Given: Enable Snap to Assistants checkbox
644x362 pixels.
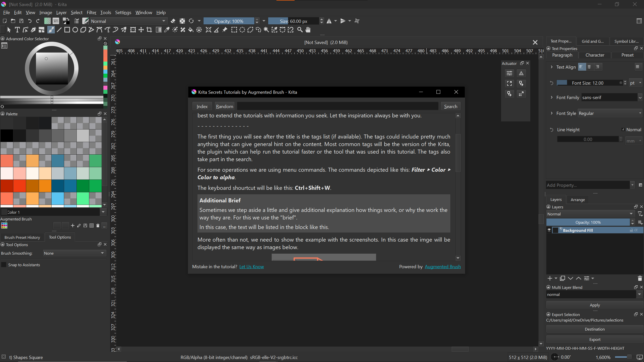Looking at the screenshot, I should [x=4, y=265].
